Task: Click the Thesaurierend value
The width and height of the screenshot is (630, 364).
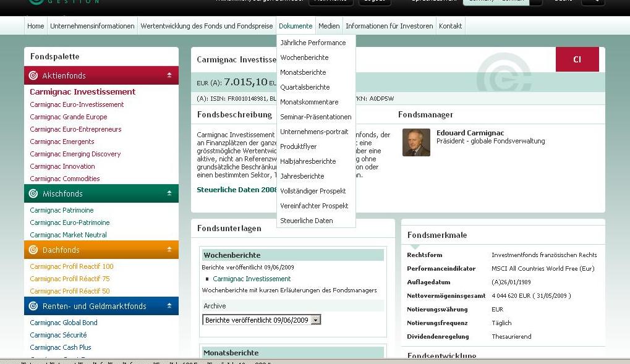Action: (x=511, y=337)
